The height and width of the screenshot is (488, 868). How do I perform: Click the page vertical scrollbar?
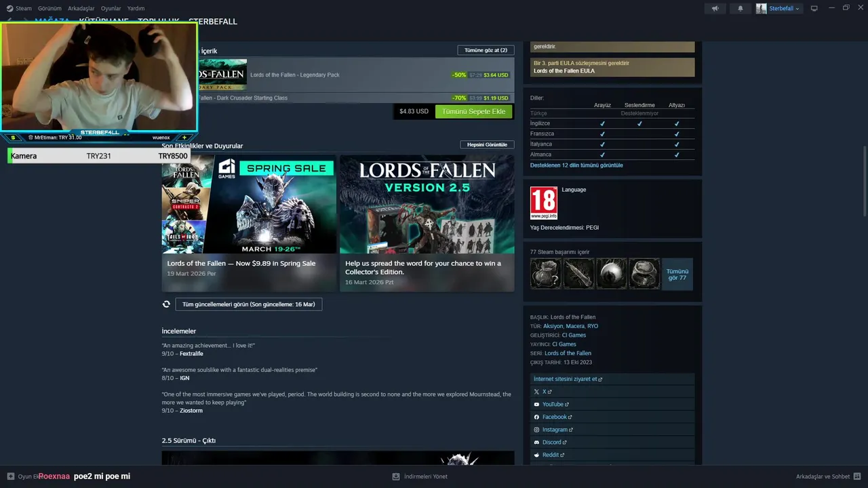click(864, 181)
